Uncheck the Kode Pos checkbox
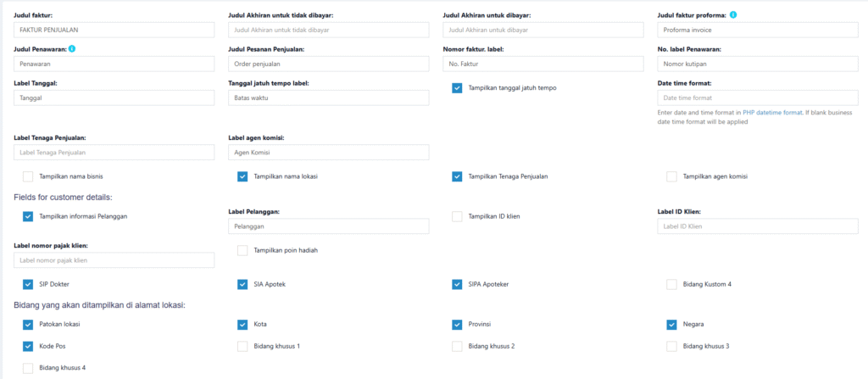Screen dimensions: 868x379 click(x=28, y=346)
